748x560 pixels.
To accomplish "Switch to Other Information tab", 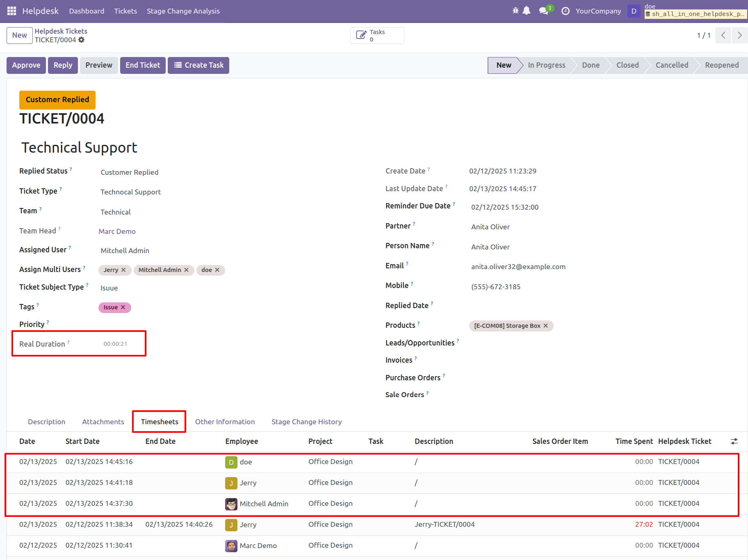I will pos(225,422).
